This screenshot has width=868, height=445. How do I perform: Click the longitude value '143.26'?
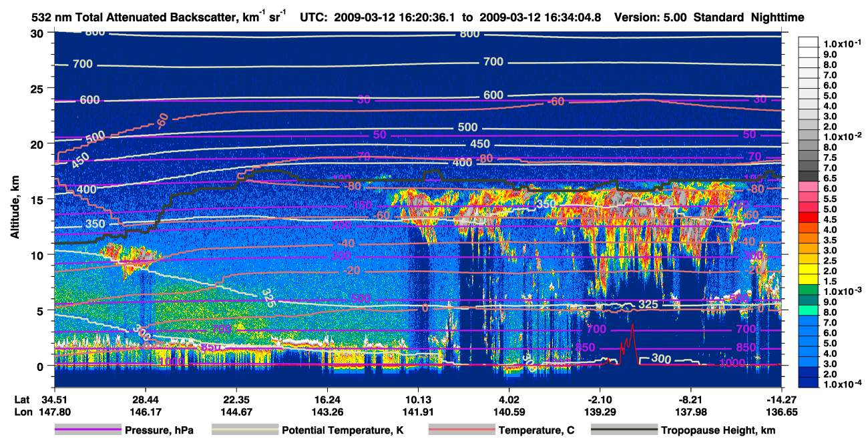pyautogui.click(x=327, y=412)
